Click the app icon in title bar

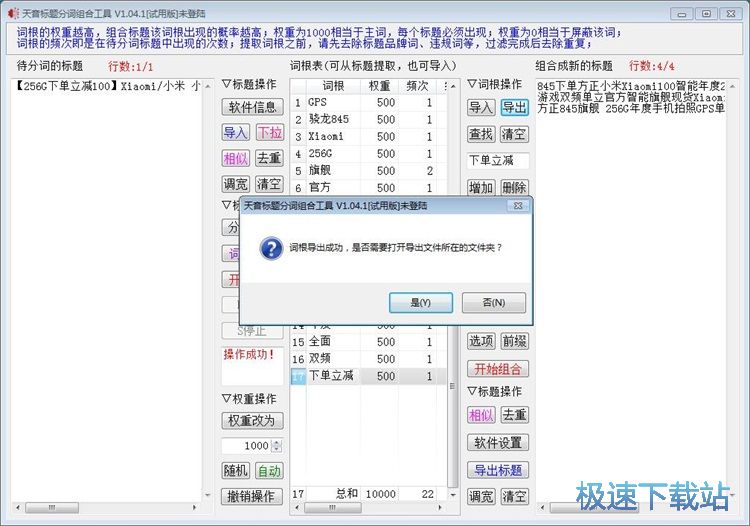click(13, 13)
